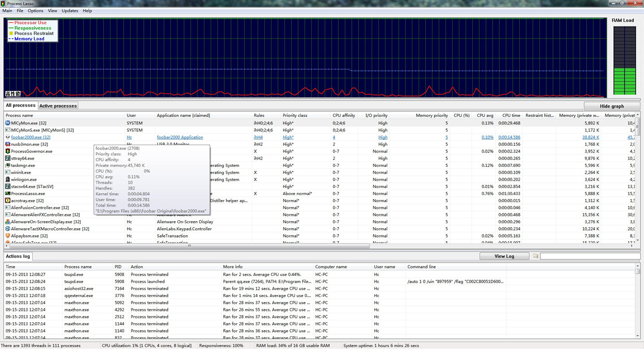
Task: Switch to the Active processes tab
Action: 58,106
